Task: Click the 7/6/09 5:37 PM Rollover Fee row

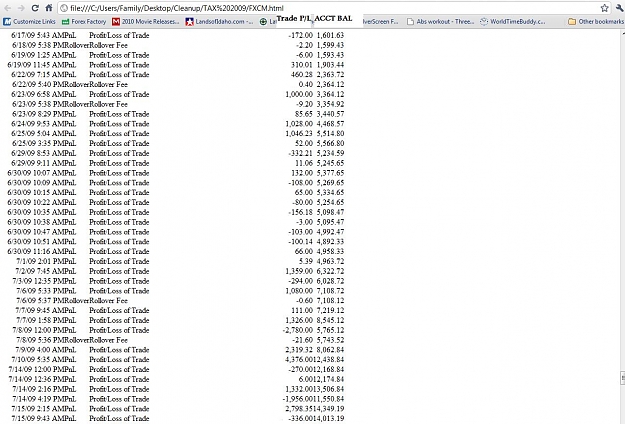Action: pos(180,301)
